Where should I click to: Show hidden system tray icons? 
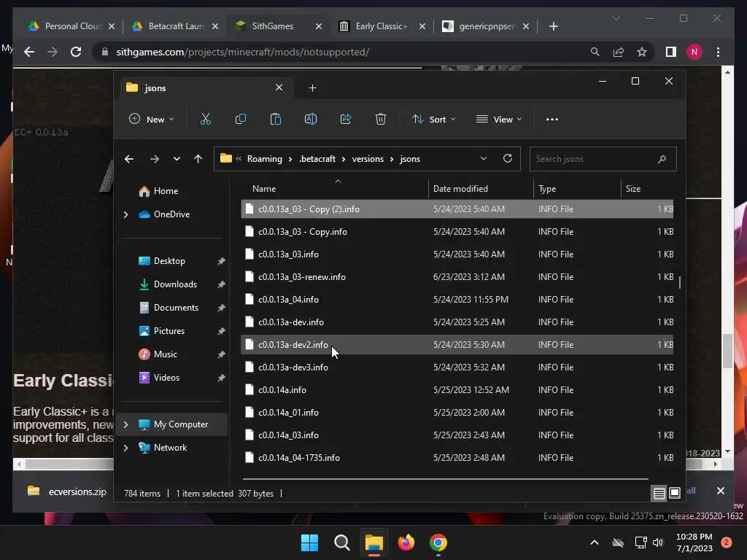tap(594, 542)
